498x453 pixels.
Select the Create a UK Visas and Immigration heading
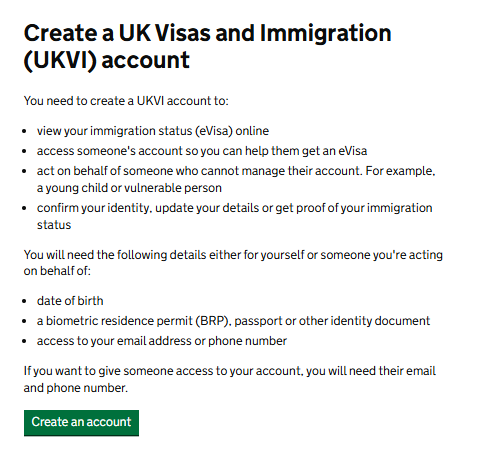(207, 46)
